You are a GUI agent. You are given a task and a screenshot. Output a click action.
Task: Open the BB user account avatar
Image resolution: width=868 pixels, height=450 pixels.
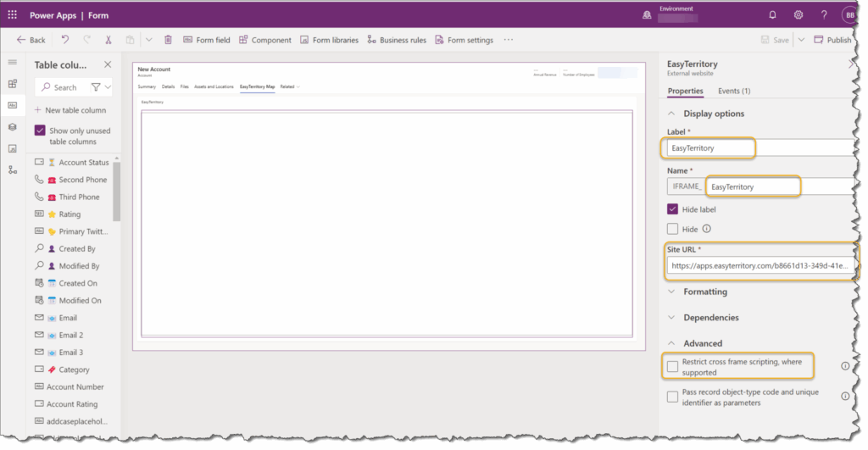pos(849,15)
